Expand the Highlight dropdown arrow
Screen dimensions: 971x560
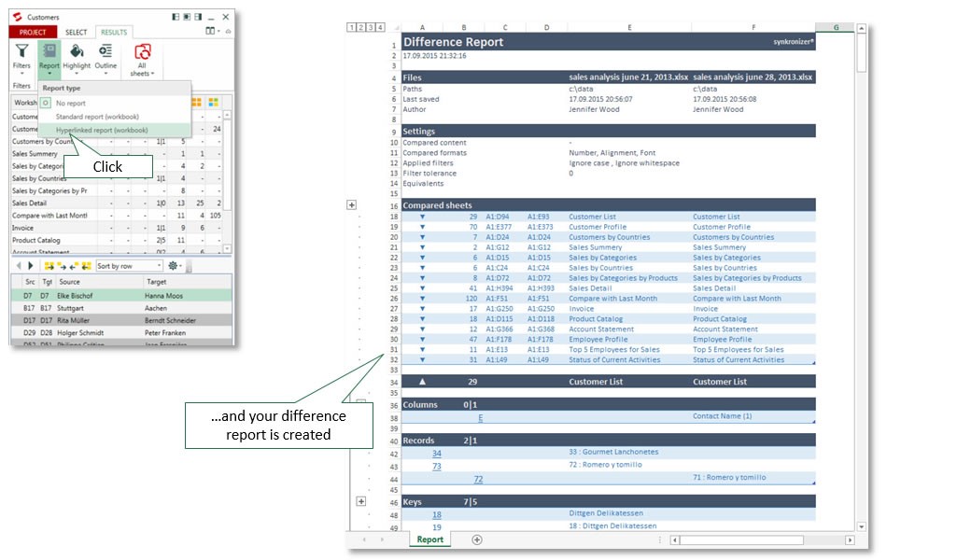click(x=77, y=74)
